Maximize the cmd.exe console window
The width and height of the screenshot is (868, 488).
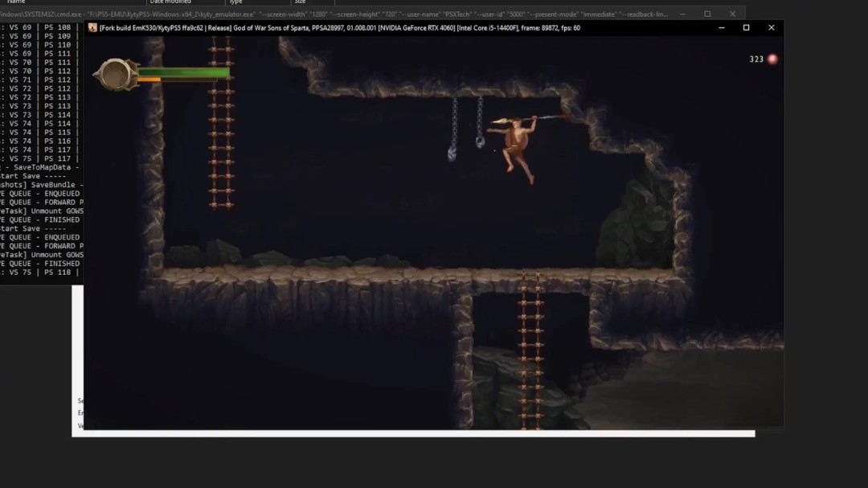tap(707, 14)
